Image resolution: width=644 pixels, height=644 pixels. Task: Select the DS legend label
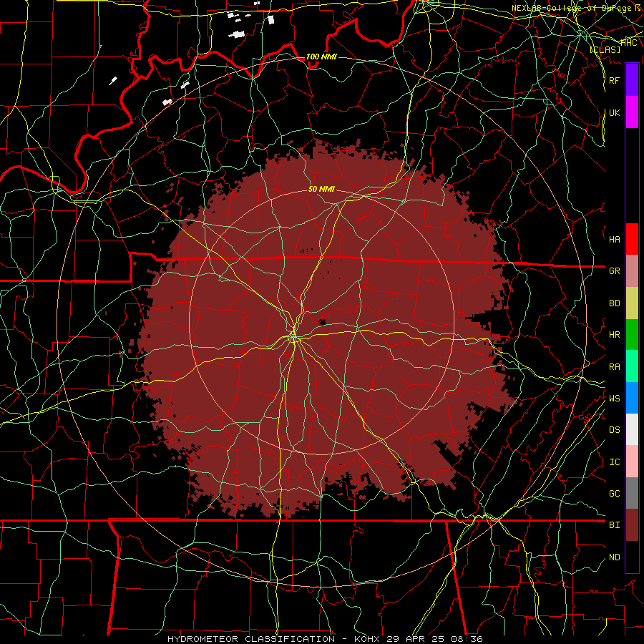[614, 430]
